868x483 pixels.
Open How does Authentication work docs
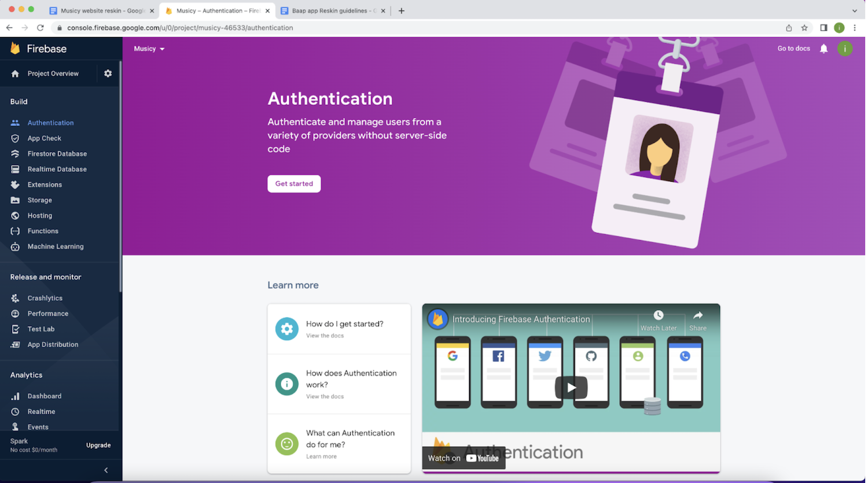point(339,384)
